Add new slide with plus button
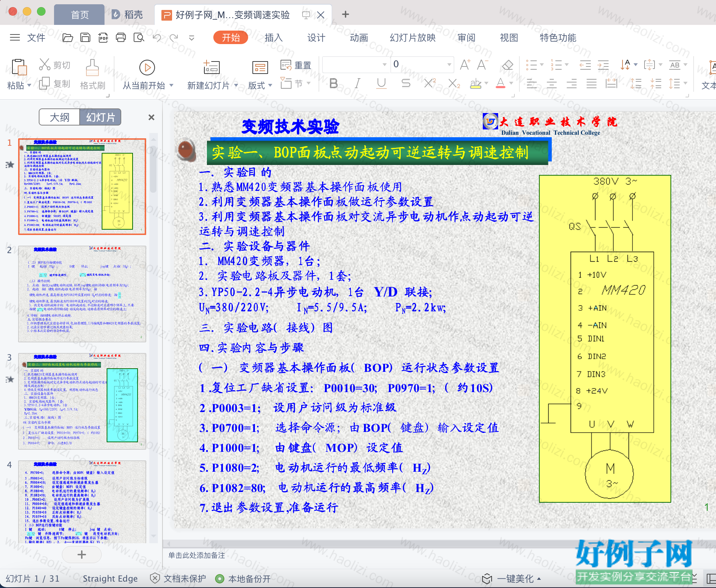 coord(81,554)
